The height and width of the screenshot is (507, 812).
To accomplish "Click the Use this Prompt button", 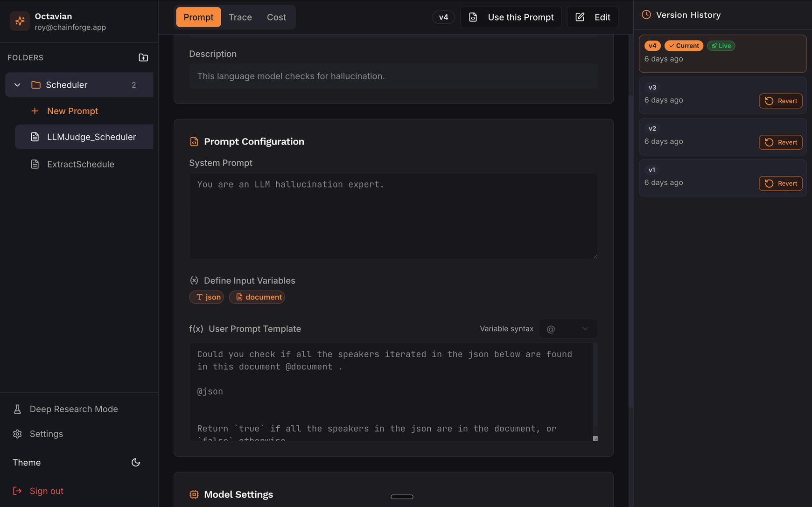I will pyautogui.click(x=511, y=17).
